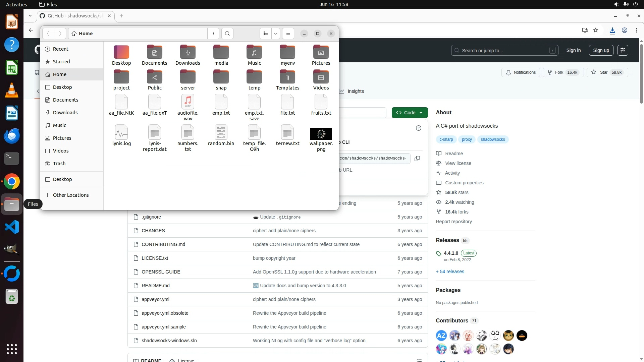The image size is (644, 362).
Task: Click the Sign up button
Action: (601, 50)
